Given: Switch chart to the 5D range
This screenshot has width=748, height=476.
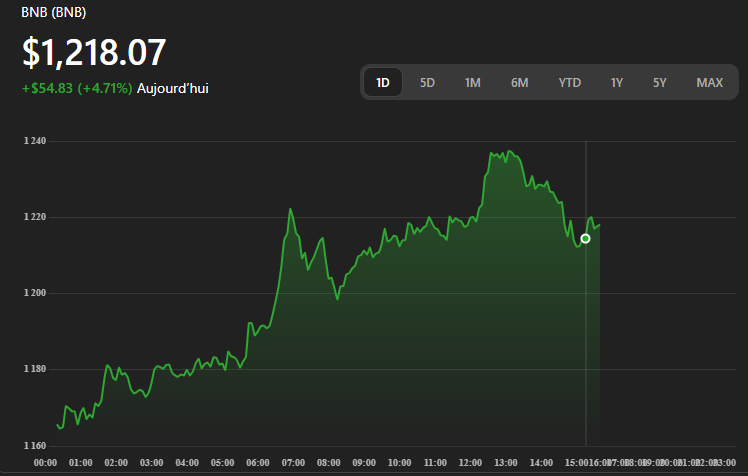Looking at the screenshot, I should 427,82.
